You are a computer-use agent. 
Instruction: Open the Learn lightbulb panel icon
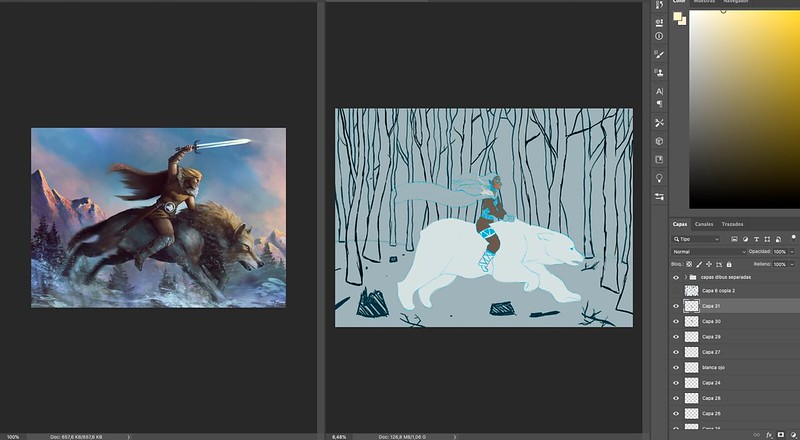(x=659, y=177)
